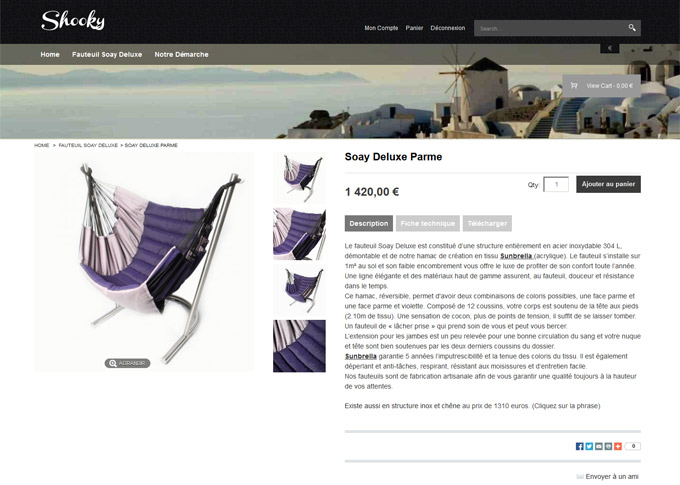The width and height of the screenshot is (680, 485).
Task: Share on Twitter icon
Action: click(589, 446)
